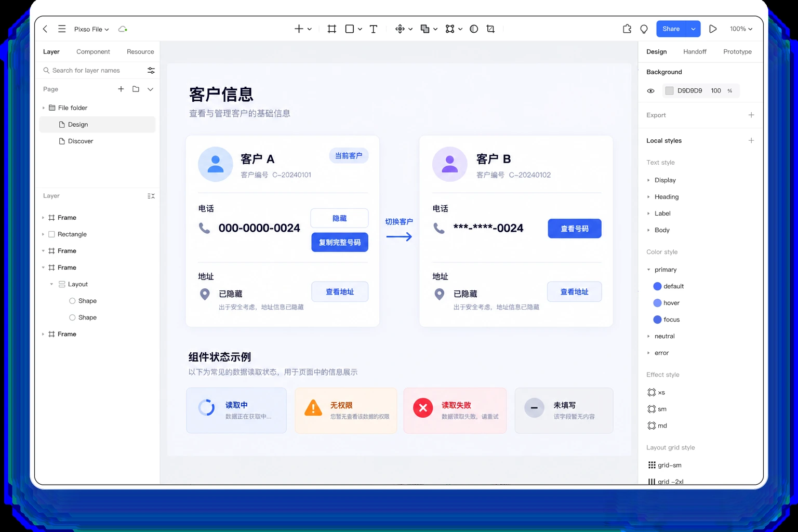The height and width of the screenshot is (532, 798).
Task: Click the cloud sync status icon
Action: [123, 29]
